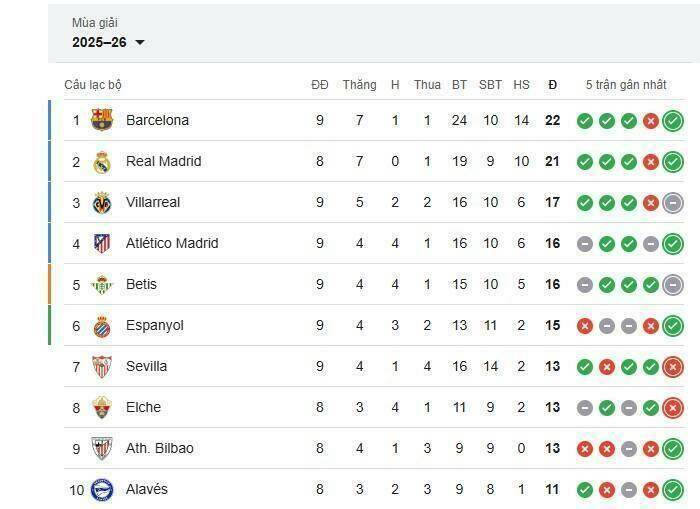The width and height of the screenshot is (700, 509).
Task: Click the Sevilla crest icon
Action: coord(102,366)
